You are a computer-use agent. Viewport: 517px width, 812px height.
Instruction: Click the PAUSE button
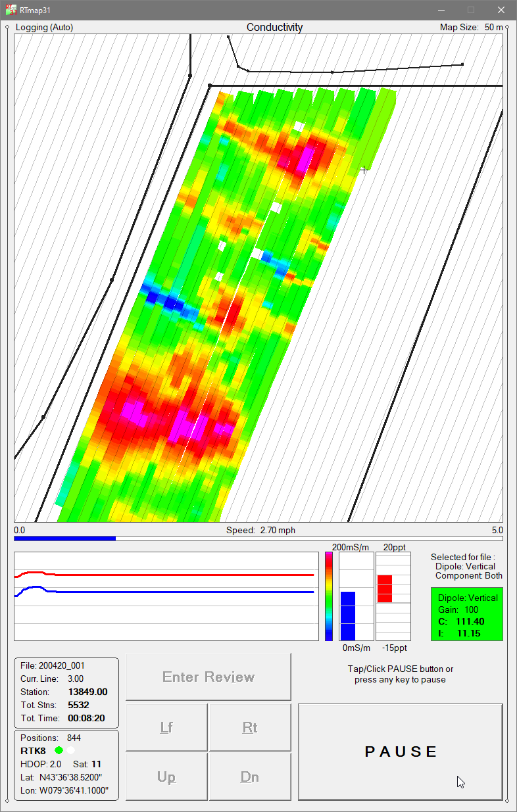[401, 752]
